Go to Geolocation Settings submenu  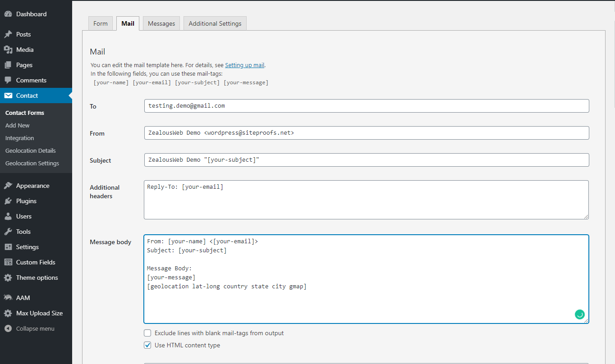[32, 163]
